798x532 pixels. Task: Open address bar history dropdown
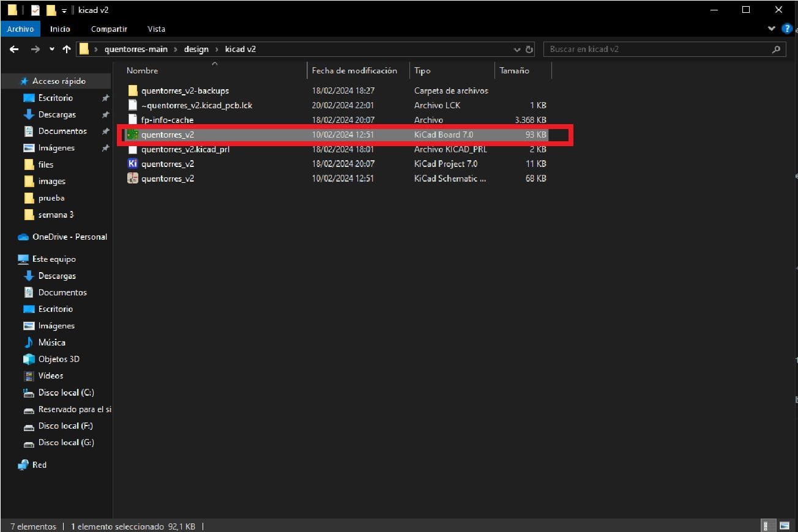(518, 50)
